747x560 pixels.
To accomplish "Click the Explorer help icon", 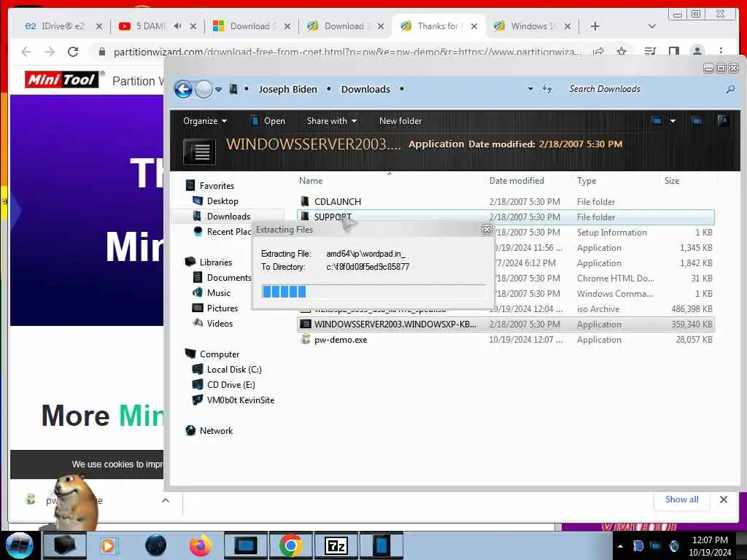I will coord(723,121).
